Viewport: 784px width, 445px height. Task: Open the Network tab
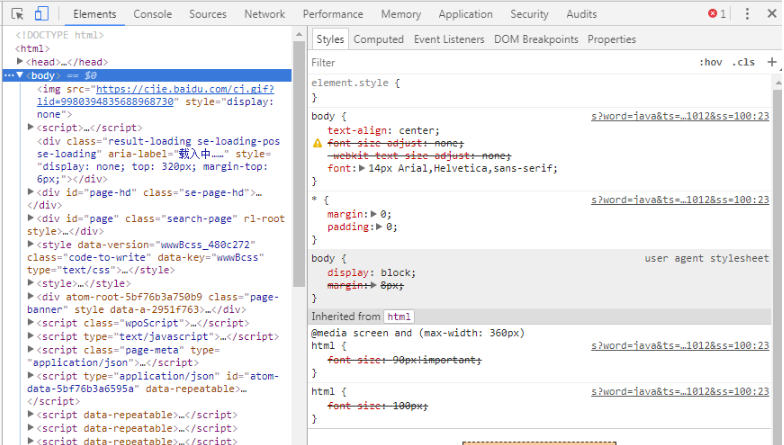[x=264, y=14]
